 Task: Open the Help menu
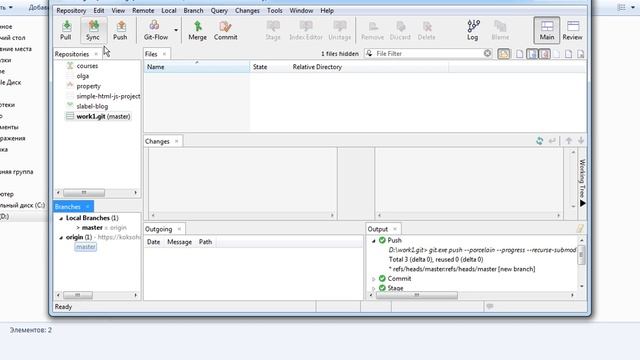coord(327,11)
